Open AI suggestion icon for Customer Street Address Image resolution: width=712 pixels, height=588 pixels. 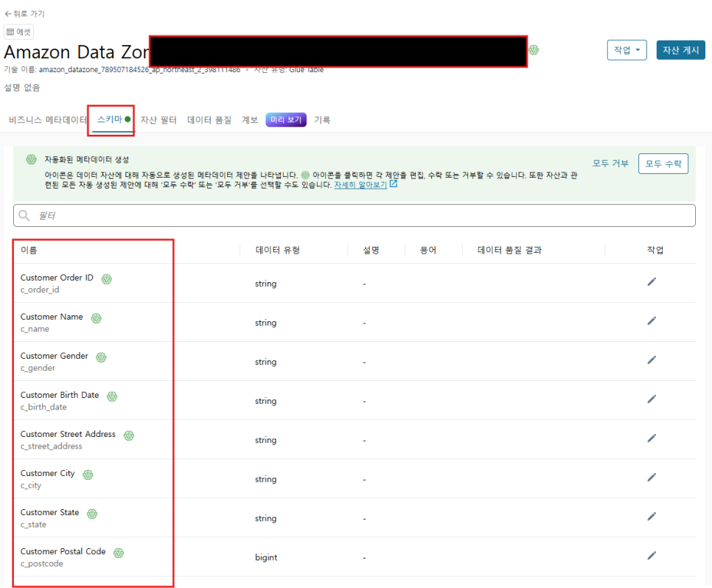[129, 435]
